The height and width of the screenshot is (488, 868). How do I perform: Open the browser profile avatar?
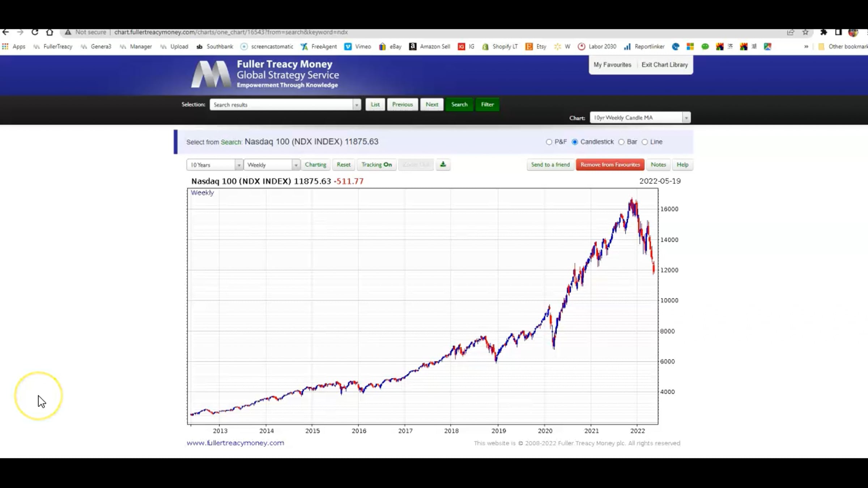pos(853,32)
